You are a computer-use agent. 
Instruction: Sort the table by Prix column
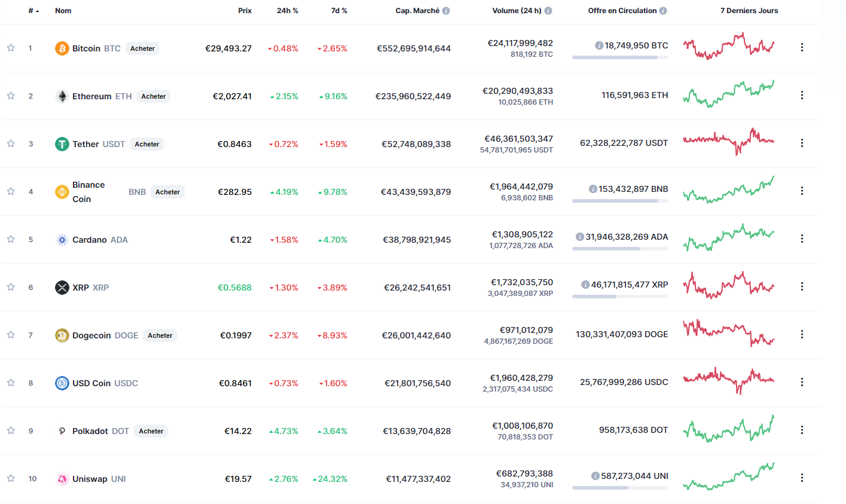(245, 11)
